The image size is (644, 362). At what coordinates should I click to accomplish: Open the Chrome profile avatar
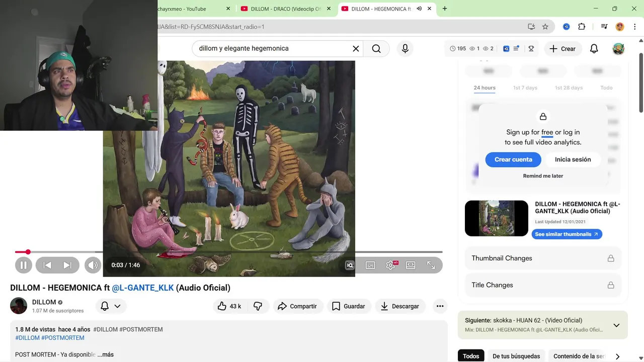coord(620,27)
